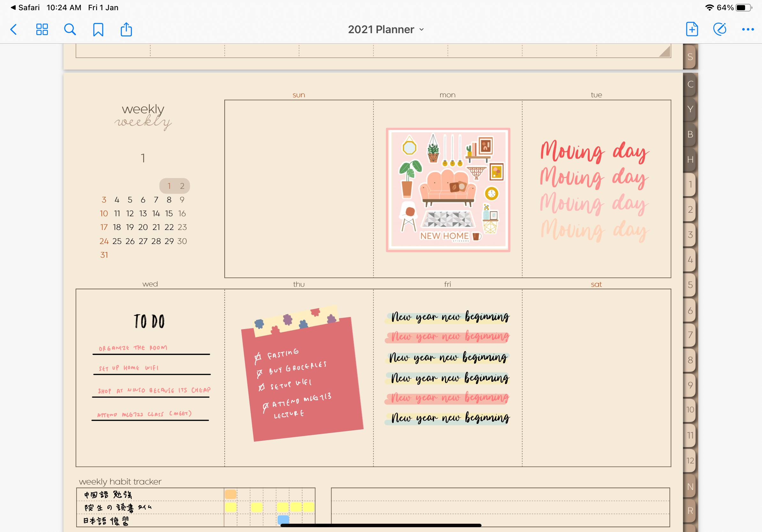Select the orange cell in the 中国語 habit row
The width and height of the screenshot is (762, 532).
pyautogui.click(x=231, y=494)
